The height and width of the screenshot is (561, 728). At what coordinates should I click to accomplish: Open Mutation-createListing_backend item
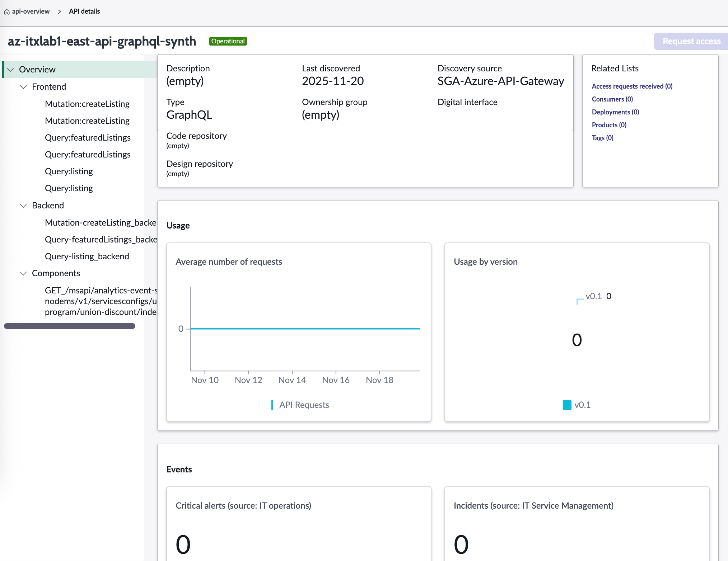tap(101, 223)
